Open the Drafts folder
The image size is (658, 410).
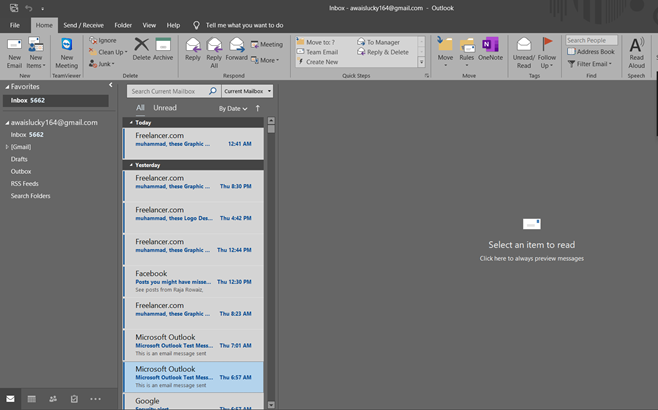(19, 159)
